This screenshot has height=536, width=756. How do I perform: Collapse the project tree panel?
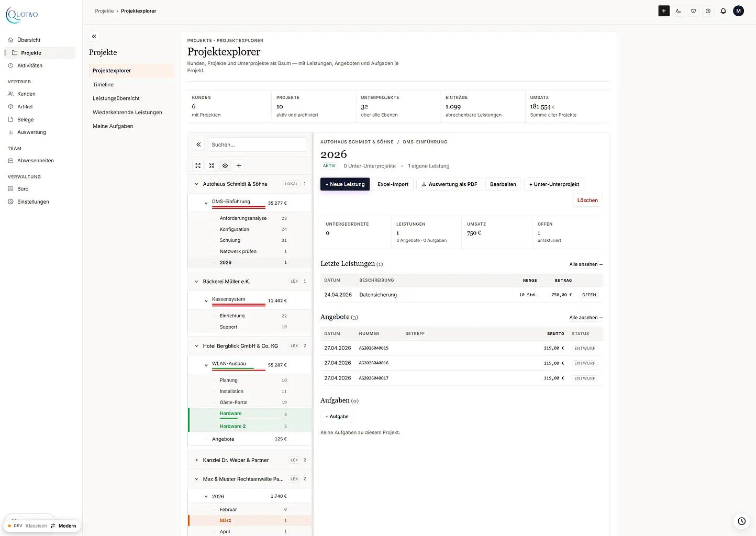point(198,144)
